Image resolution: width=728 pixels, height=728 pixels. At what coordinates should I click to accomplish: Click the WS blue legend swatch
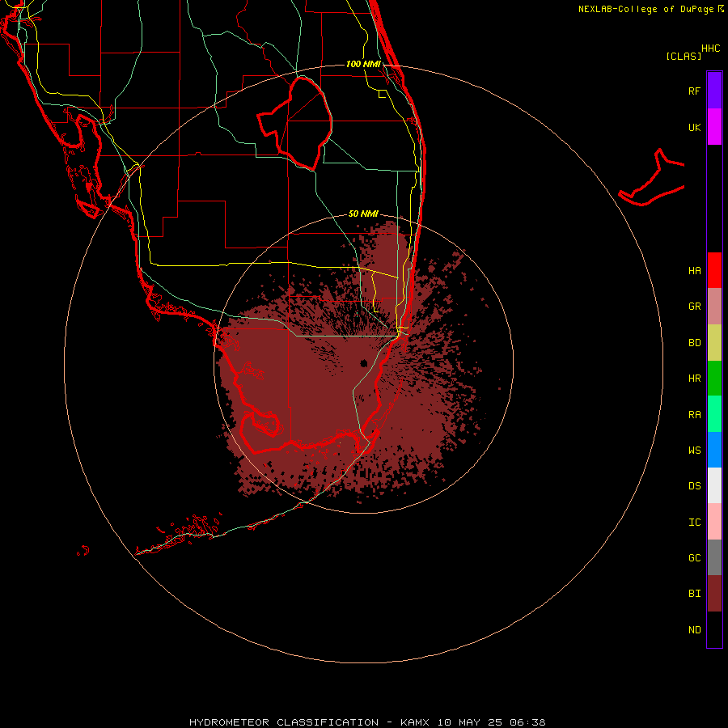coord(714,450)
